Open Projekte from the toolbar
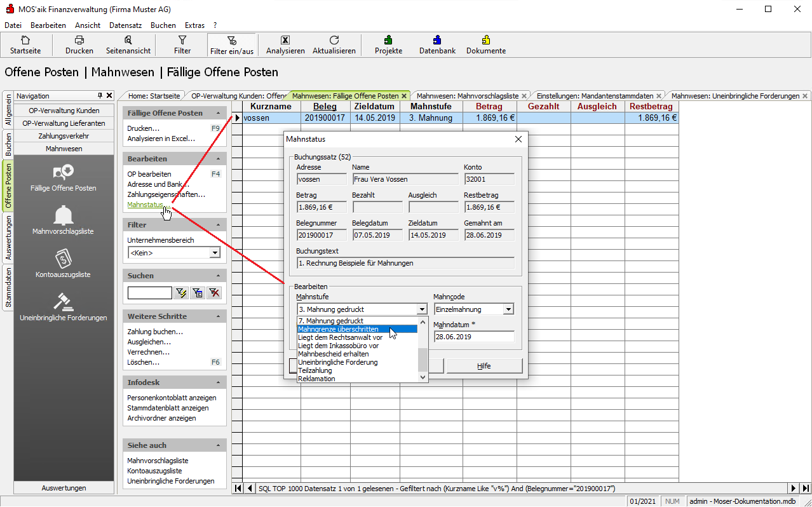The width and height of the screenshot is (812, 507). pos(388,40)
